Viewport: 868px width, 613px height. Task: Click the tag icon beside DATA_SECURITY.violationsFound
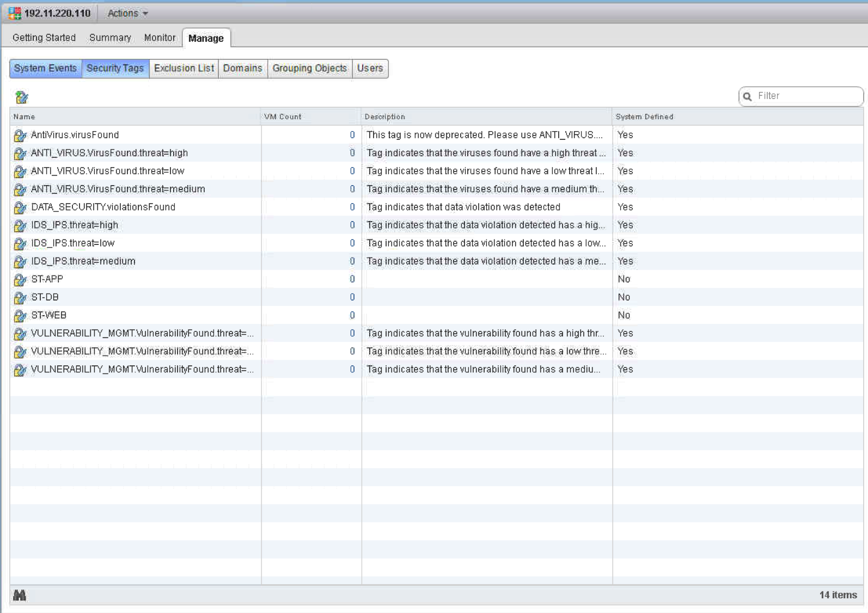pos(20,207)
